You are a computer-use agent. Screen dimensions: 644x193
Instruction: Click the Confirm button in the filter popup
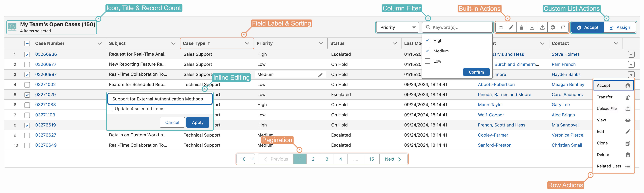click(x=476, y=72)
